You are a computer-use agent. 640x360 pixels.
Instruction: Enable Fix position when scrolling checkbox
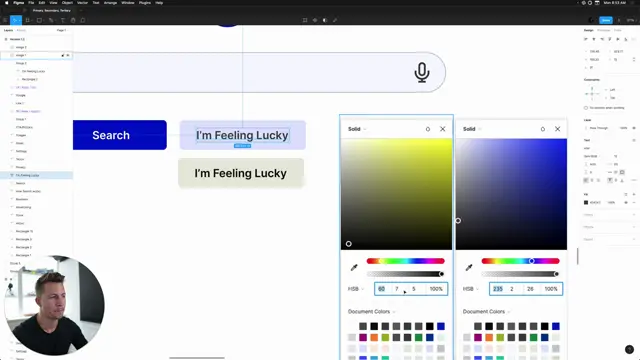(x=586, y=108)
